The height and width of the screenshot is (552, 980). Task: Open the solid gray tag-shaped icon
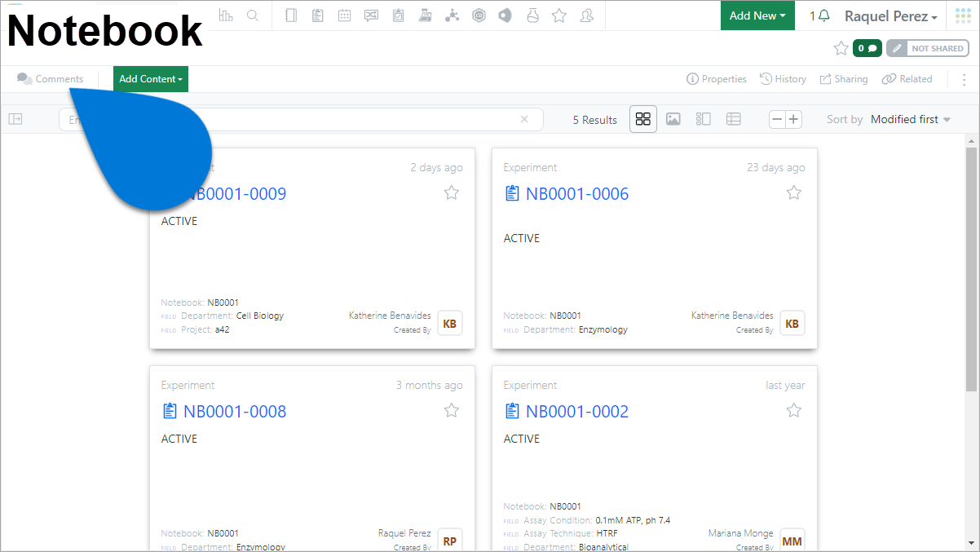(x=505, y=15)
